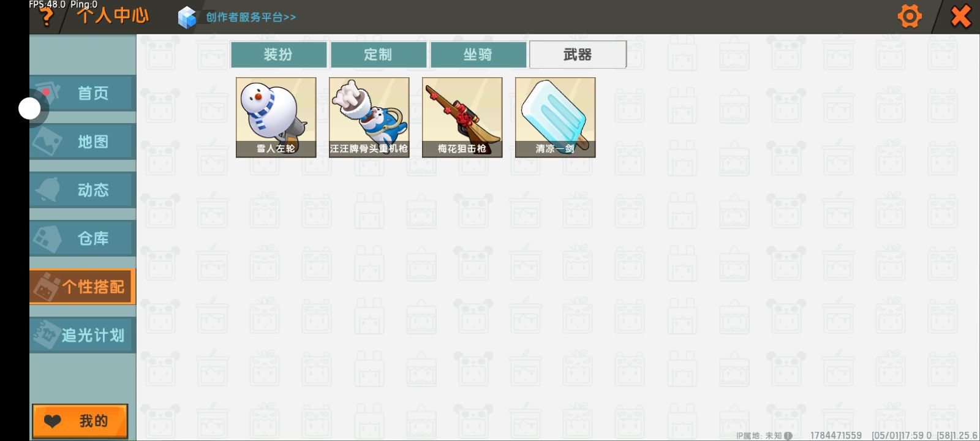
Task: Open 追光计划 in the sidebar
Action: pos(83,335)
